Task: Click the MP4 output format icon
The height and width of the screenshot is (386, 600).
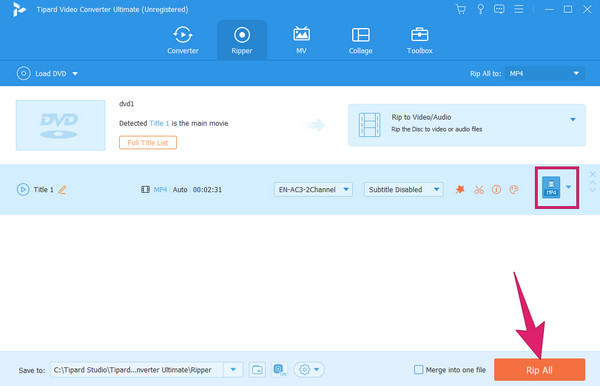Action: pos(551,187)
